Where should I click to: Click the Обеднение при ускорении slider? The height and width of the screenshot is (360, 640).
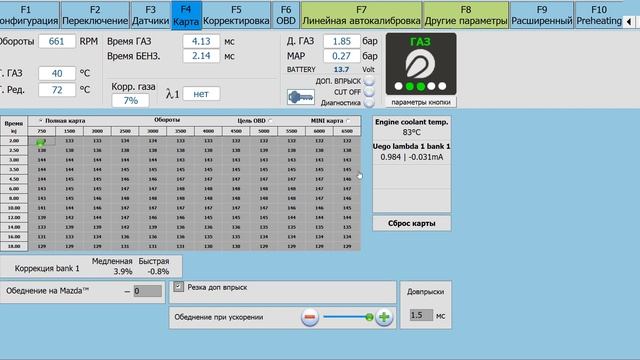(x=347, y=317)
